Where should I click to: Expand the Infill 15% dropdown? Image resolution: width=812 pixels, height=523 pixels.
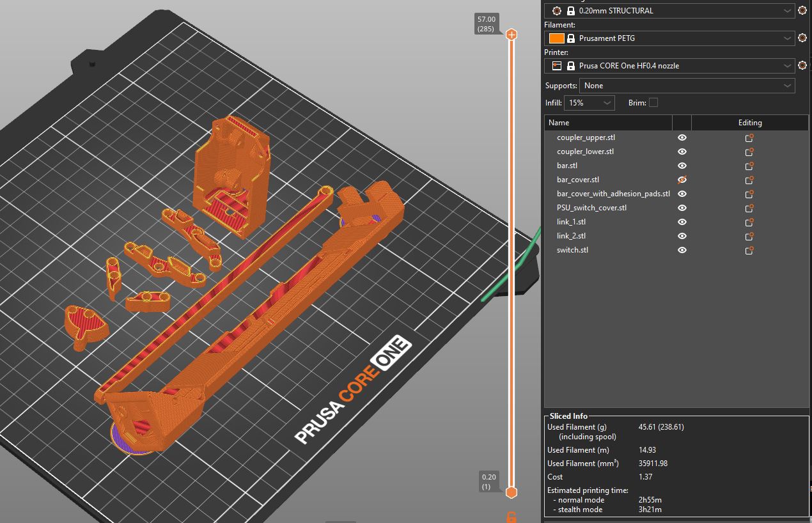589,103
